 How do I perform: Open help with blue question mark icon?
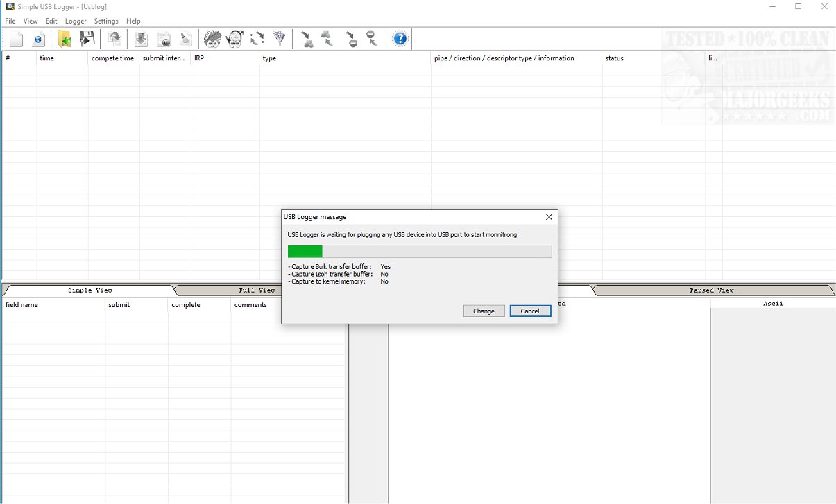[x=400, y=39]
